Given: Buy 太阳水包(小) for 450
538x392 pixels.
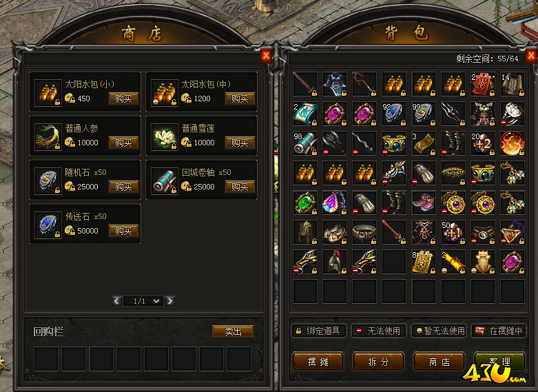Looking at the screenshot, I should 123,99.
